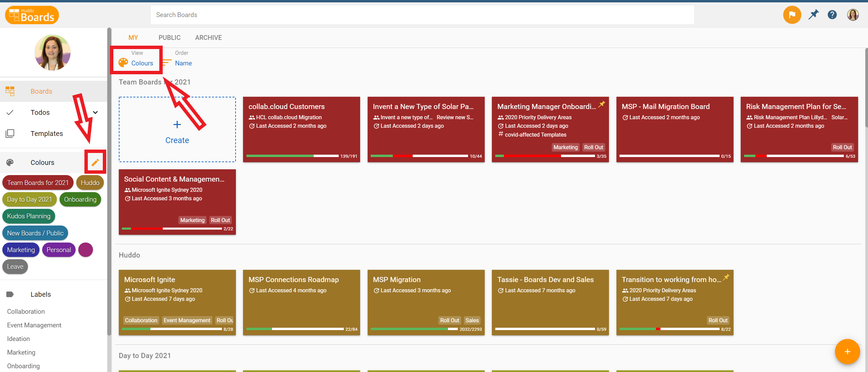Filter by Ideation label
The image size is (868, 372).
[x=18, y=339]
